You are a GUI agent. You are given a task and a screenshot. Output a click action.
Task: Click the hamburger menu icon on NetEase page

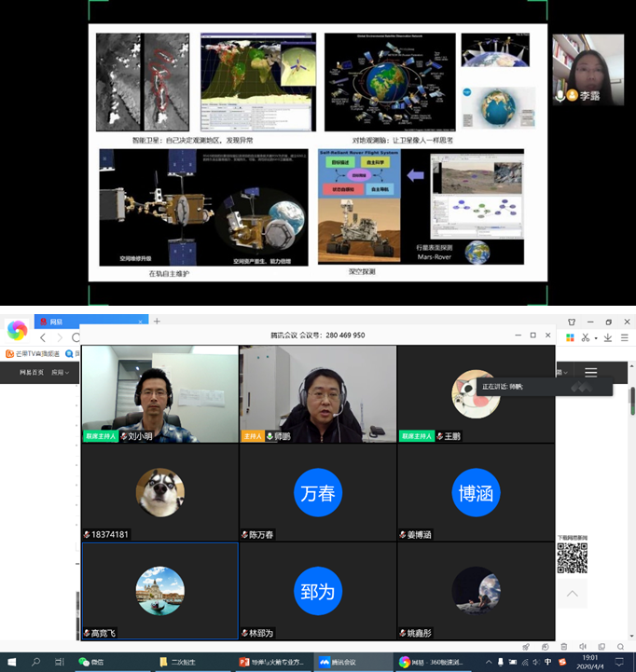click(x=590, y=372)
